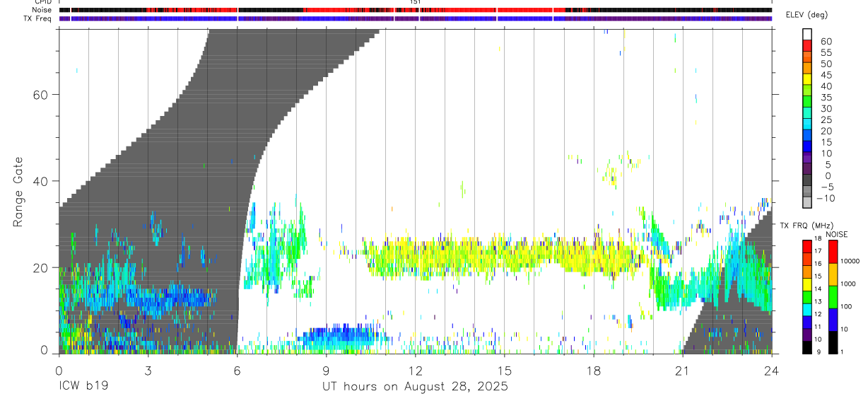Viewport: 868px width, 401px height.
Task: Select the '1000' label on NOISE scale
Action: tap(848, 284)
